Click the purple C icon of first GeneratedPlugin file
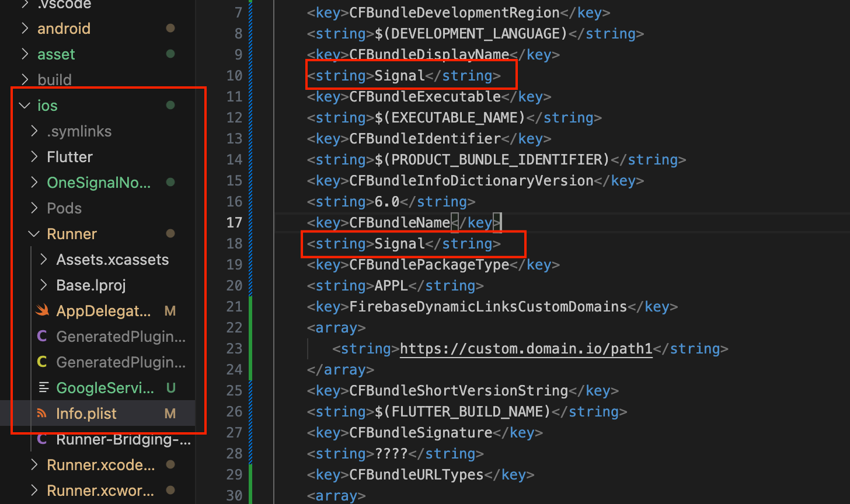 [41, 337]
